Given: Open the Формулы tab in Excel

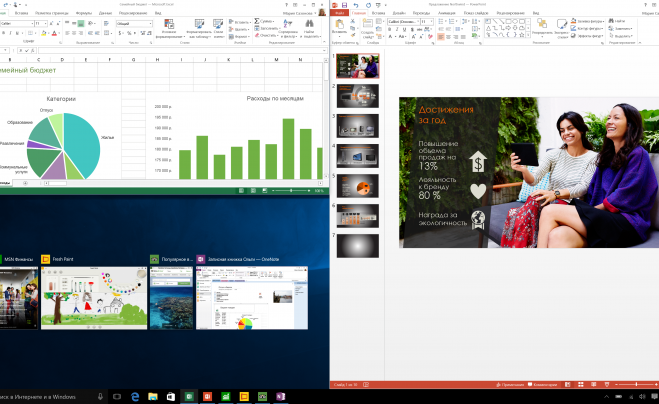Looking at the screenshot, I should click(84, 13).
